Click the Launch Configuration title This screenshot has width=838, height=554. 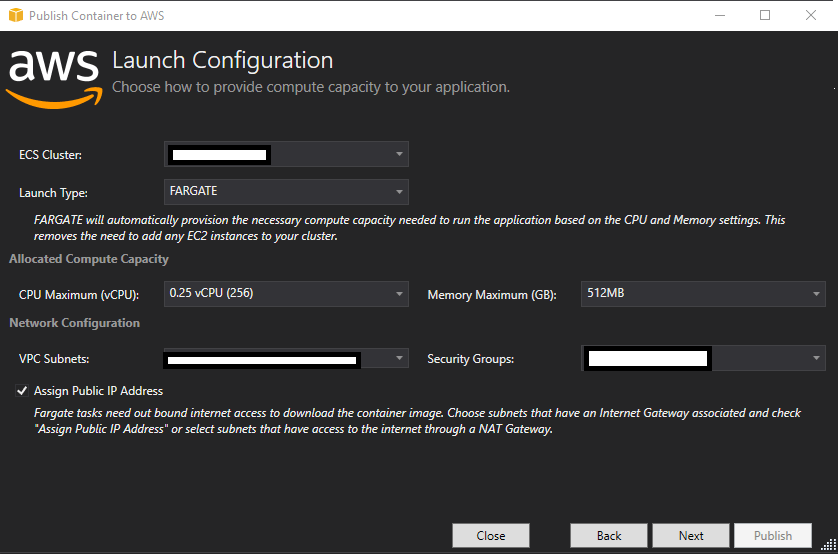click(222, 60)
